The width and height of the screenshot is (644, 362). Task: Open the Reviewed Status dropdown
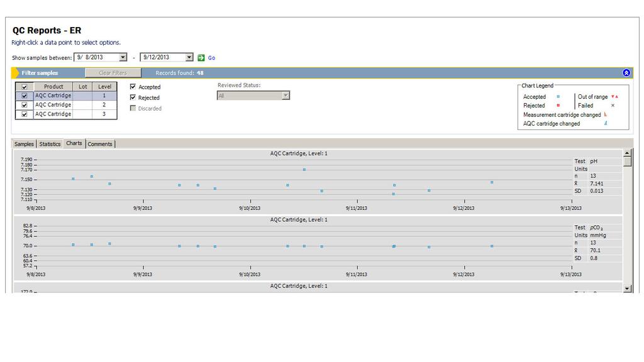[285, 95]
